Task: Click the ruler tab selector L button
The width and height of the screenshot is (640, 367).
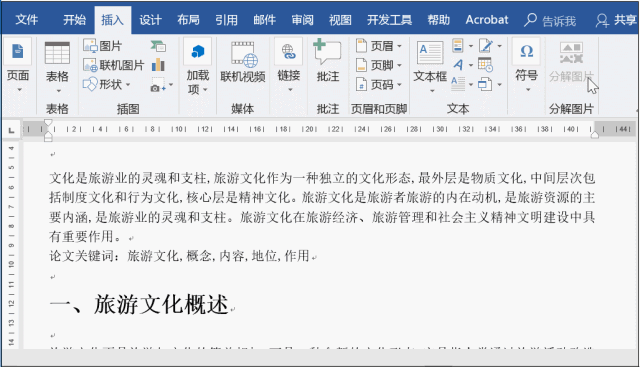Action: coord(11,130)
